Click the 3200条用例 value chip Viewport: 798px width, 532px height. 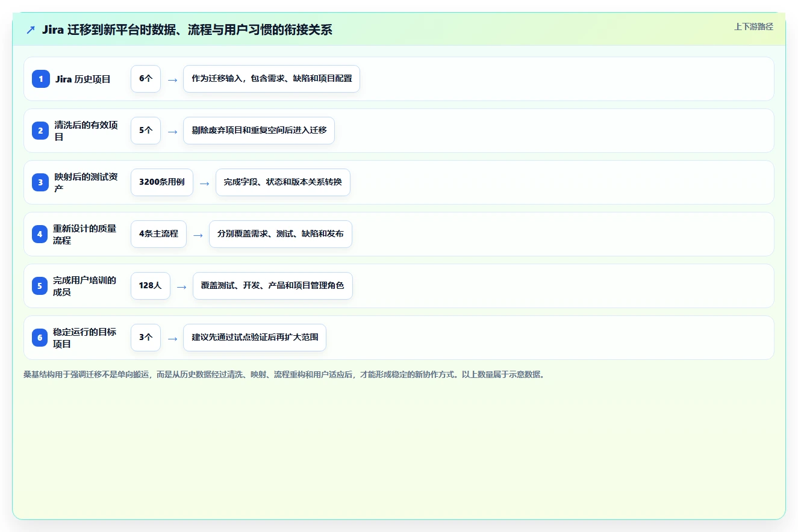pyautogui.click(x=162, y=182)
